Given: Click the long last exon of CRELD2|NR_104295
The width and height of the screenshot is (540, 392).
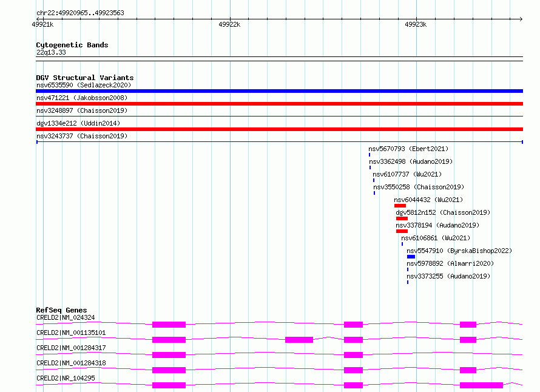Looking at the screenshot, I should pyautogui.click(x=481, y=385).
